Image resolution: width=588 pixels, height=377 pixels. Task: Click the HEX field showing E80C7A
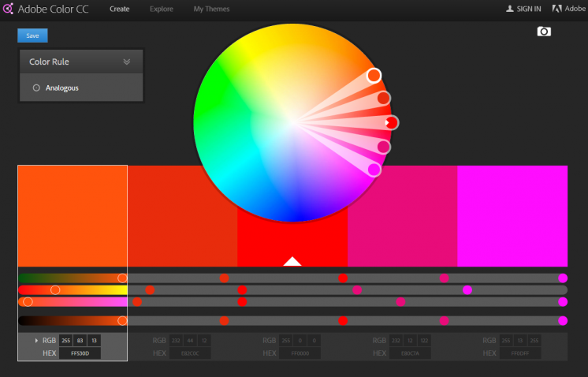(x=410, y=353)
